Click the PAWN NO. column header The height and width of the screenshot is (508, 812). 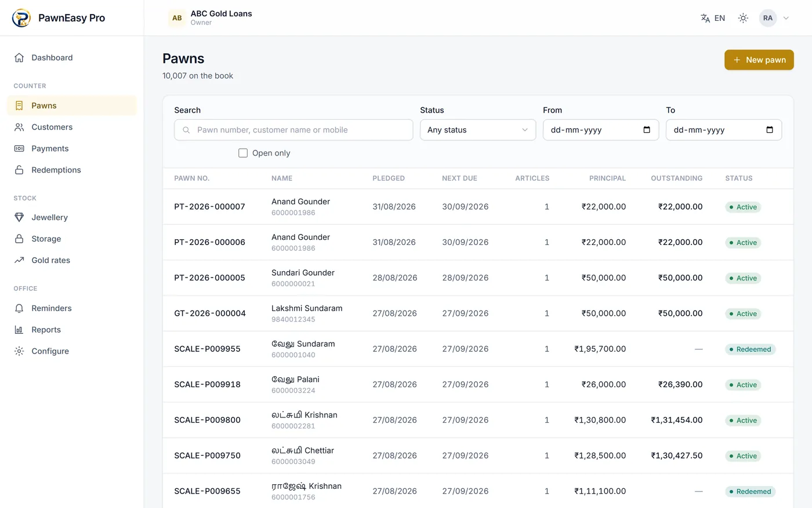click(x=191, y=178)
